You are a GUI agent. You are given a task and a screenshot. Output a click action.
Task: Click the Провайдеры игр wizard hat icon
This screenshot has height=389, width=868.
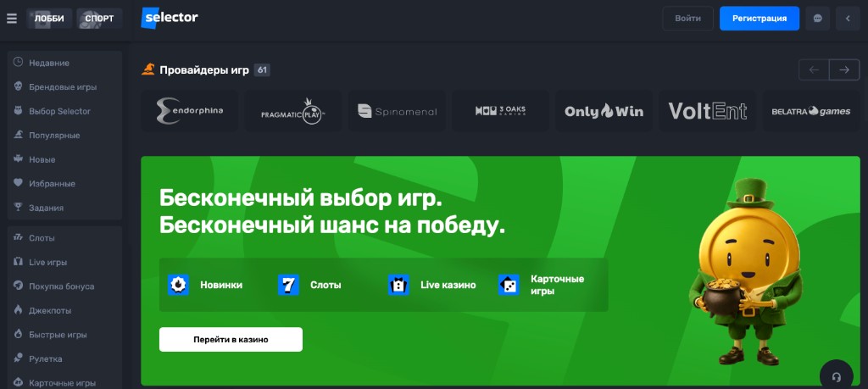[147, 69]
